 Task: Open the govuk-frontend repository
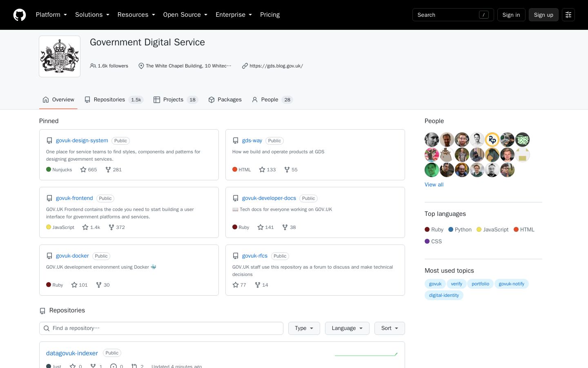point(74,198)
